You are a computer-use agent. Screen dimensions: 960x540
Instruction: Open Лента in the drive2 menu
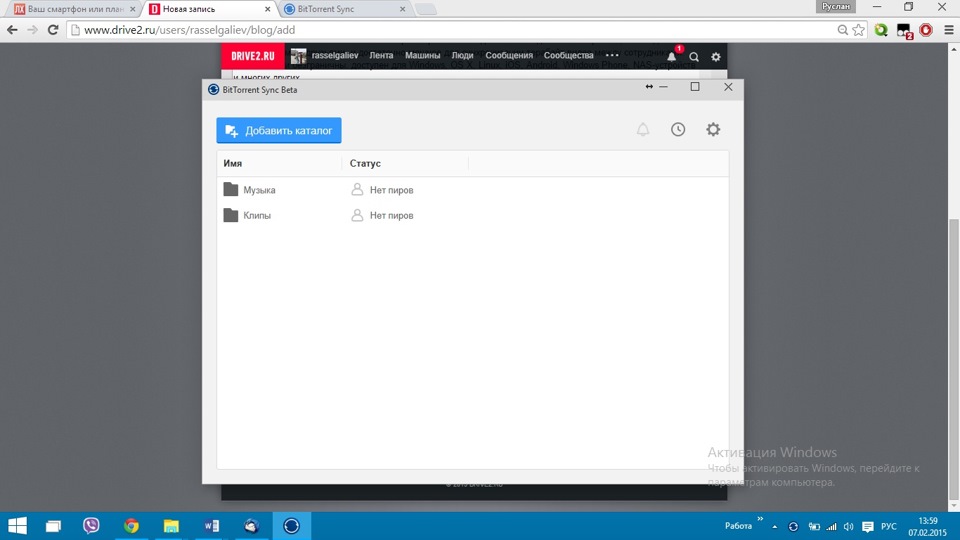pyautogui.click(x=381, y=56)
